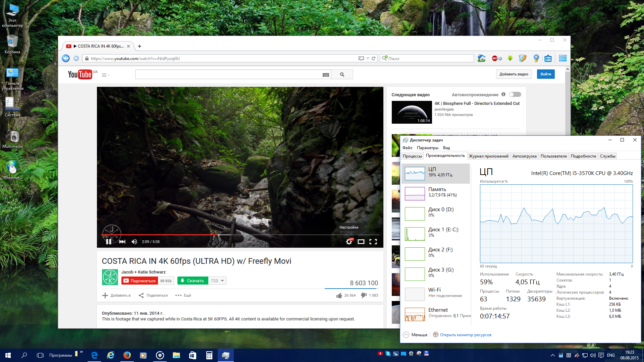The width and height of the screenshot is (644, 362).
Task: Open video player settings gear
Action: [x=349, y=242]
